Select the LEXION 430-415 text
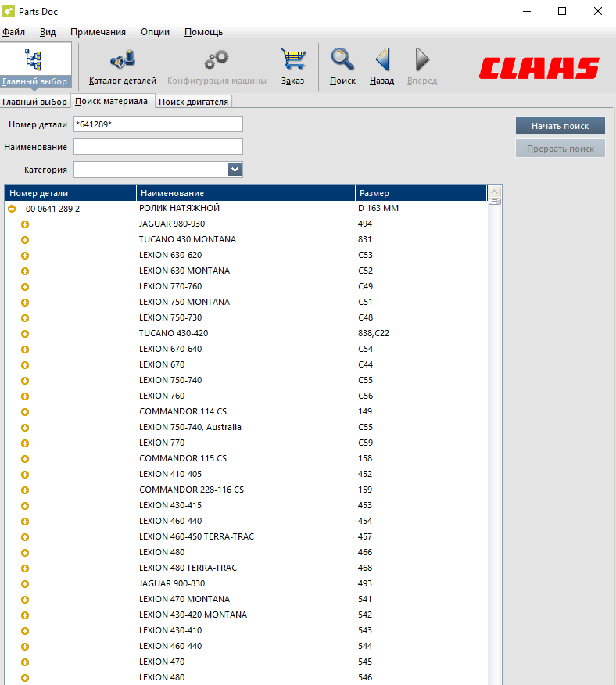 tap(170, 505)
